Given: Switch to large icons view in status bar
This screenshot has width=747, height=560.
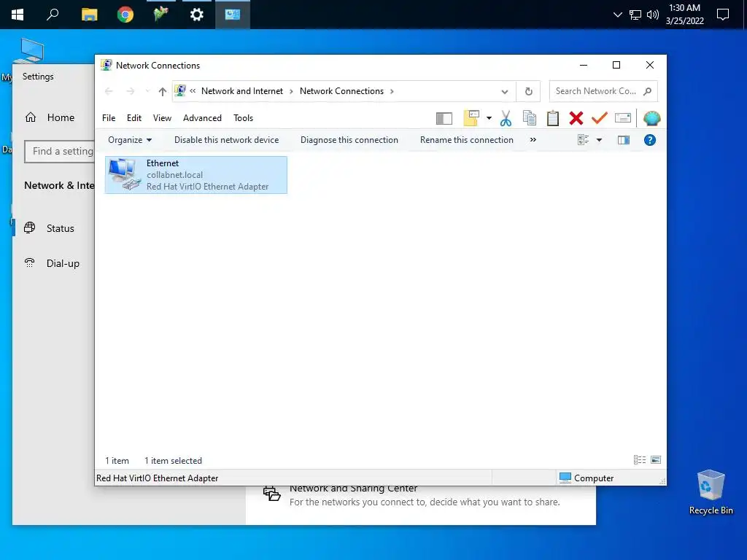Looking at the screenshot, I should (656, 459).
